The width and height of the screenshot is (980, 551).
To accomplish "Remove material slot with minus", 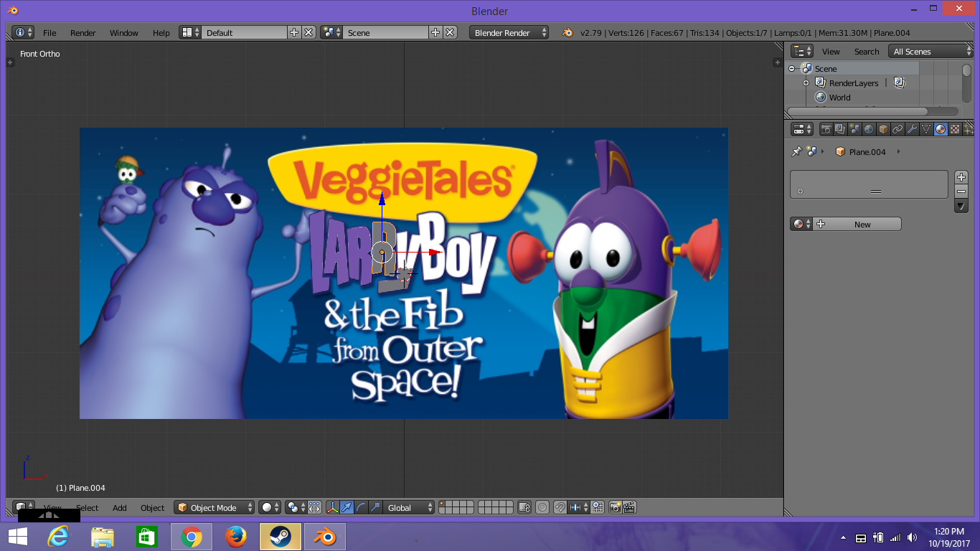I will tap(961, 192).
